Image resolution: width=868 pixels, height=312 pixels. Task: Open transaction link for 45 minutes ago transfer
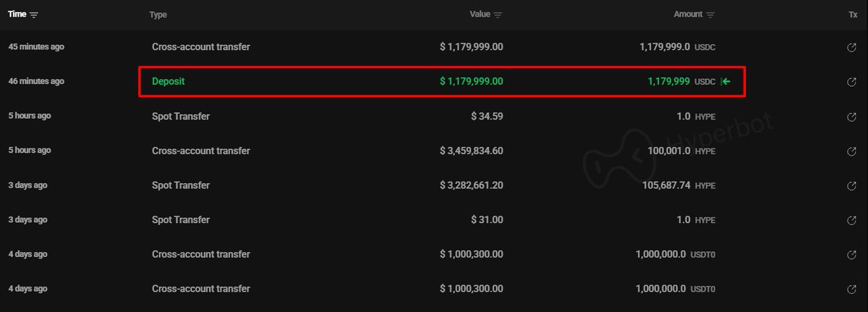point(851,47)
